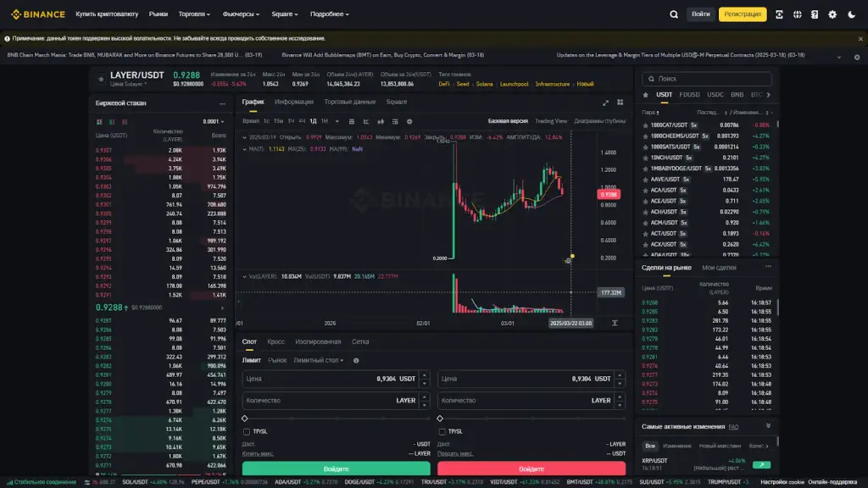Viewport: 868px width, 488px height.
Task: Open chart indicators icon
Action: 395,122
